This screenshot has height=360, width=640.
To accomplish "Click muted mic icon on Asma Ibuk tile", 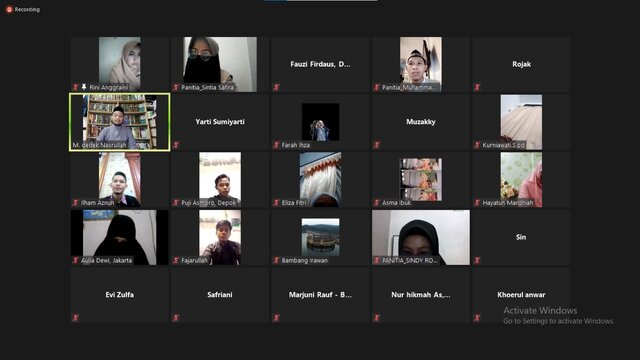I will (x=377, y=202).
